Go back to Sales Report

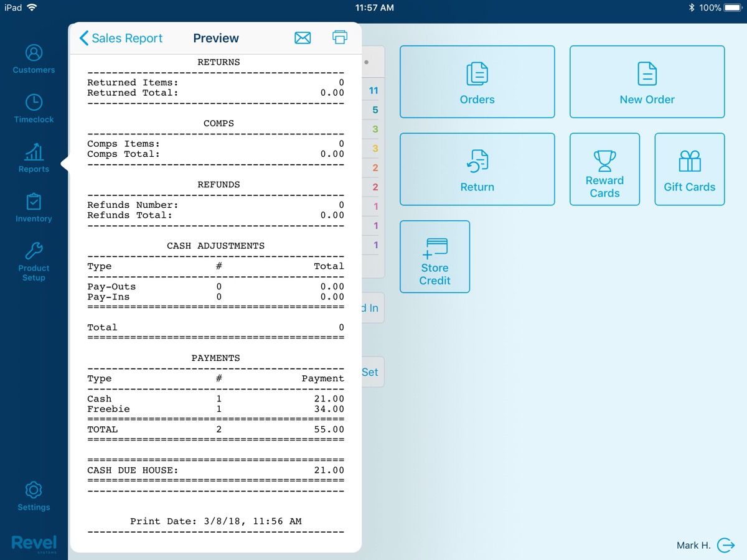[x=121, y=38]
